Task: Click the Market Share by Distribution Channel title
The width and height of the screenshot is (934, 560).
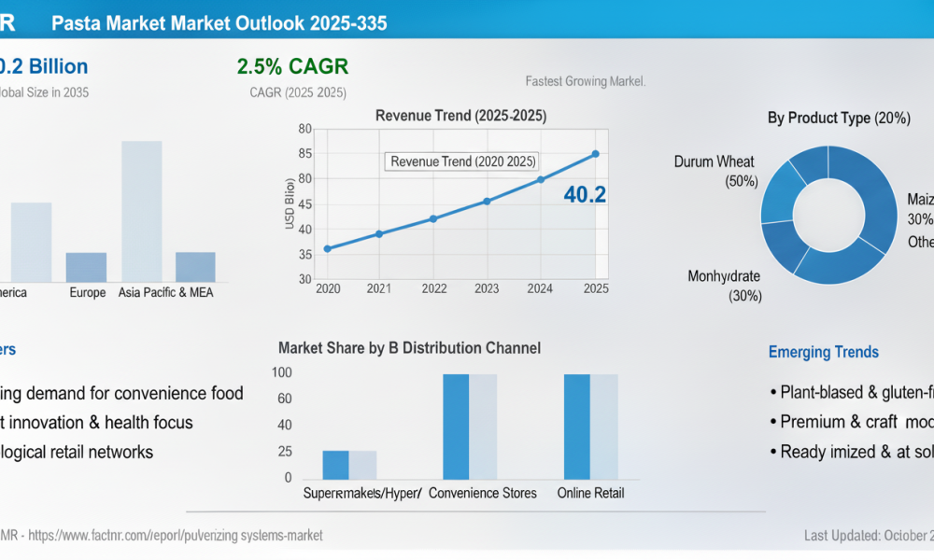Action: (410, 347)
